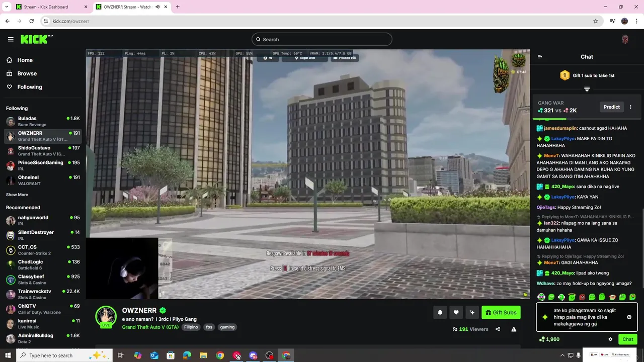Open CCT_CS recommended channel avatar

11,250
